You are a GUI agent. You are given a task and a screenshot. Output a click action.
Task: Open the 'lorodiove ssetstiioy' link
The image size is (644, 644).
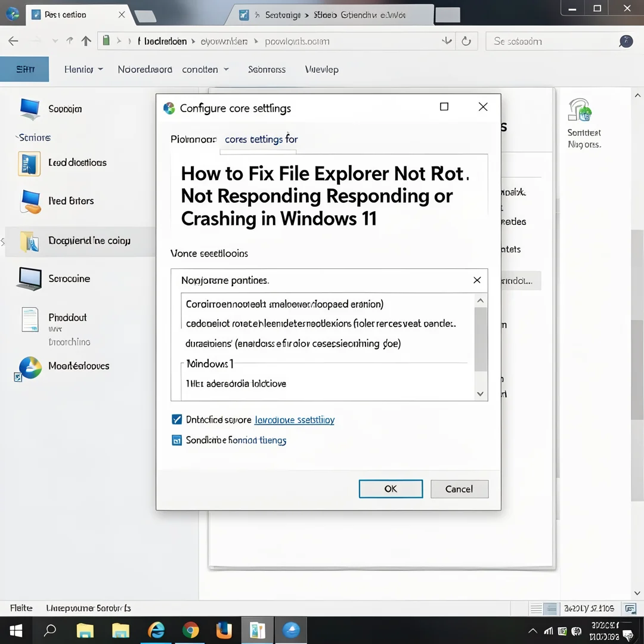pyautogui.click(x=295, y=420)
